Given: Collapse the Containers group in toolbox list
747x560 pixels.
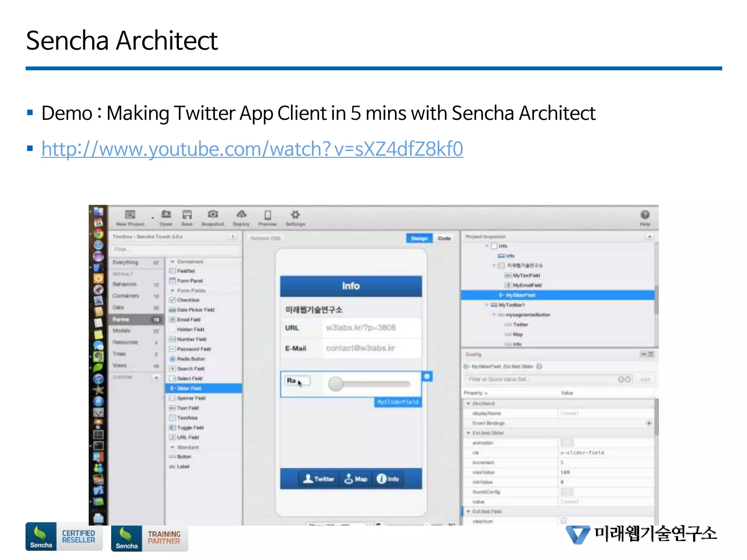Looking at the screenshot, I should tap(173, 262).
